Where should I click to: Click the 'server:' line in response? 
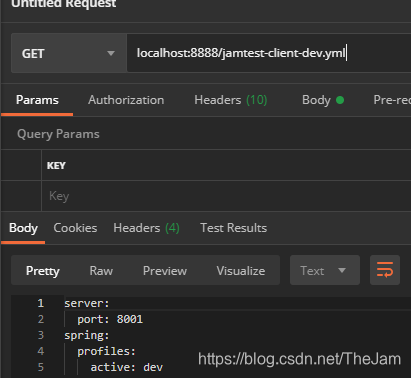click(x=87, y=303)
